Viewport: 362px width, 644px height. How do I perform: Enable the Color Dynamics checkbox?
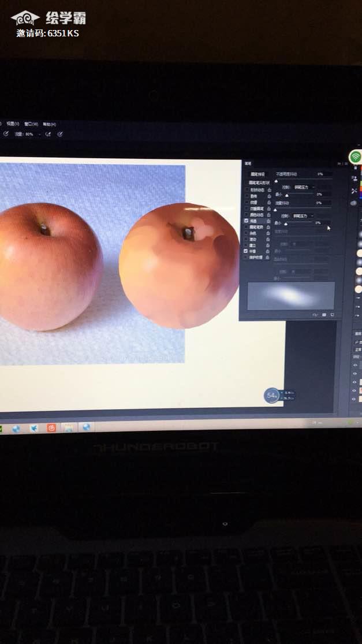point(247,214)
